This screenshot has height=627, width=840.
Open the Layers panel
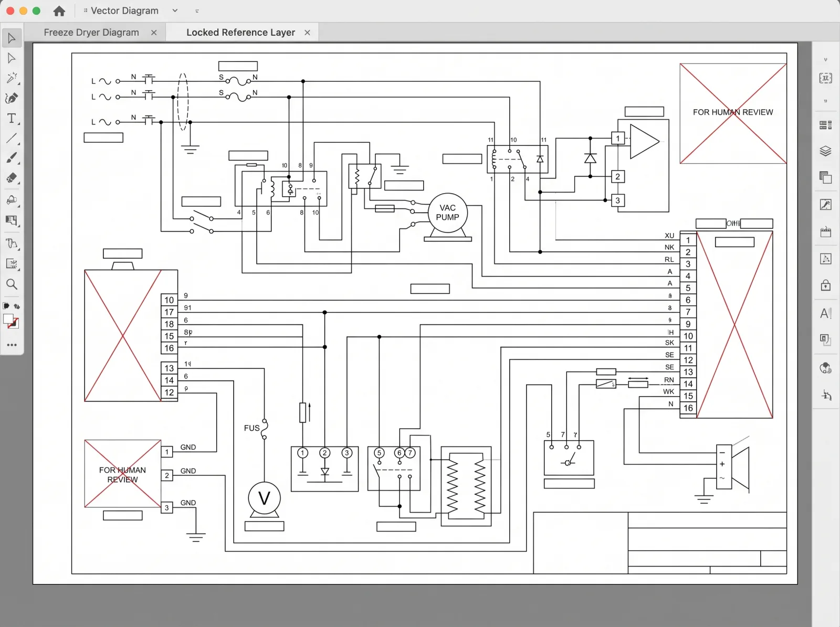(x=825, y=151)
